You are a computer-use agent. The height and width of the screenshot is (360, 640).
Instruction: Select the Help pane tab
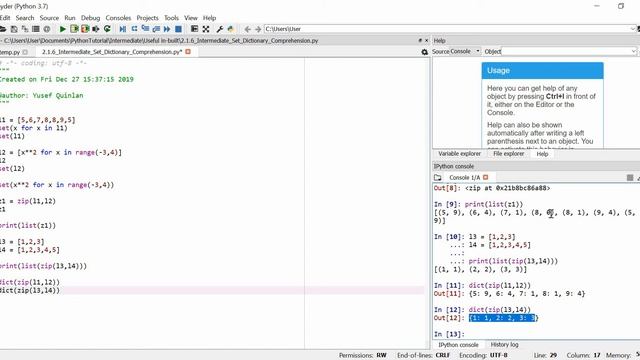pyautogui.click(x=542, y=154)
